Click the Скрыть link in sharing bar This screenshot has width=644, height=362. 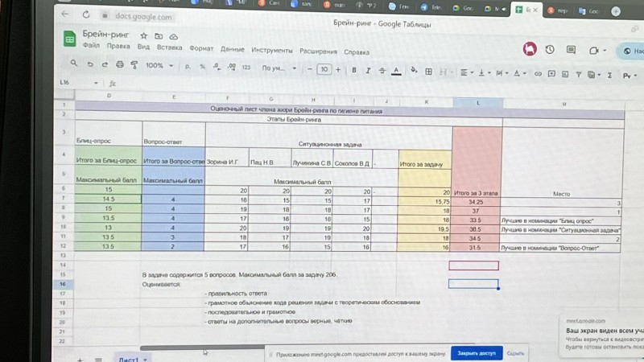[x=516, y=353]
